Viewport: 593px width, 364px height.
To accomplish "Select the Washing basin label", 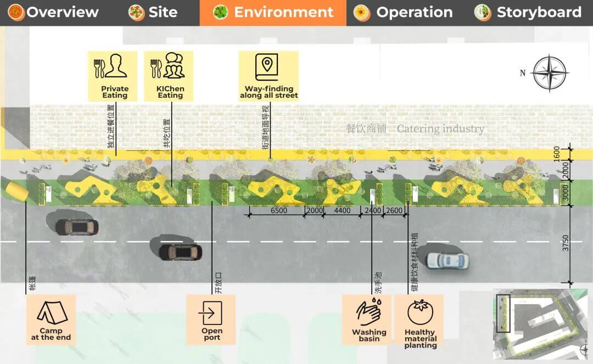I will click(369, 335).
